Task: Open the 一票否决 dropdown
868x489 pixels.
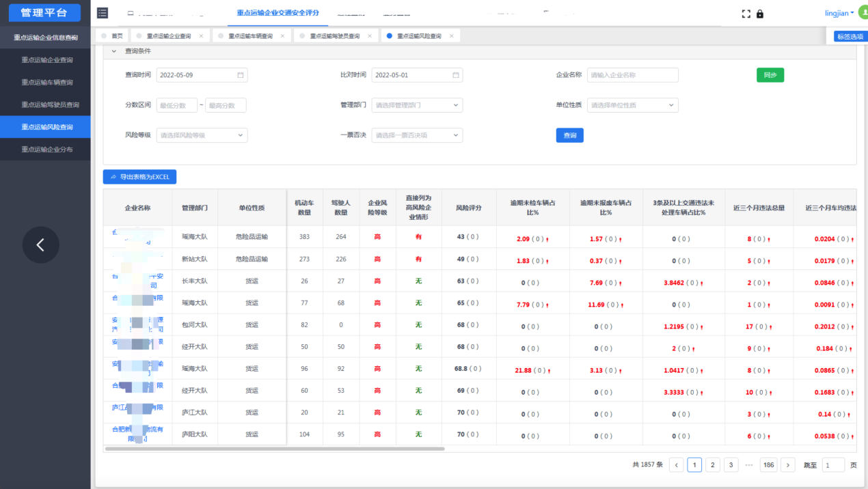Action: [x=417, y=135]
